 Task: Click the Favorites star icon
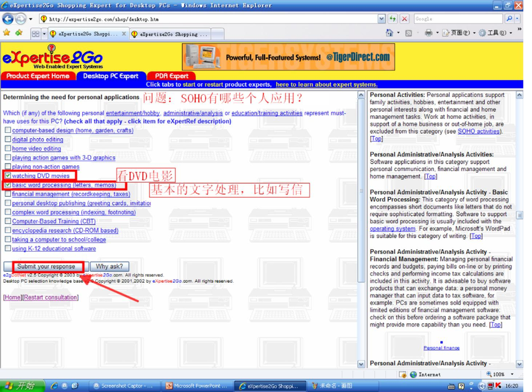7,33
